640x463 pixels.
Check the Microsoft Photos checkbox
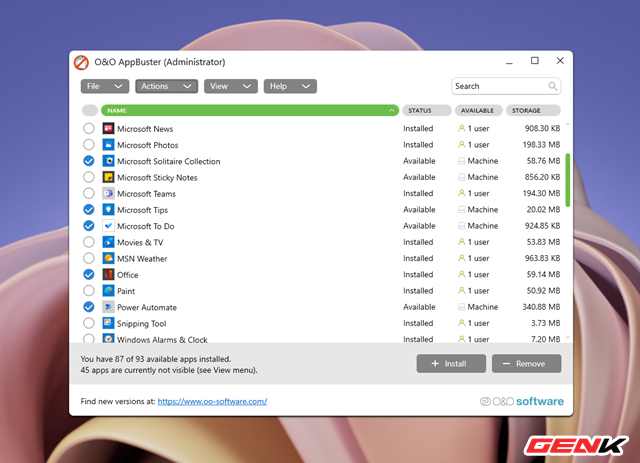click(89, 145)
